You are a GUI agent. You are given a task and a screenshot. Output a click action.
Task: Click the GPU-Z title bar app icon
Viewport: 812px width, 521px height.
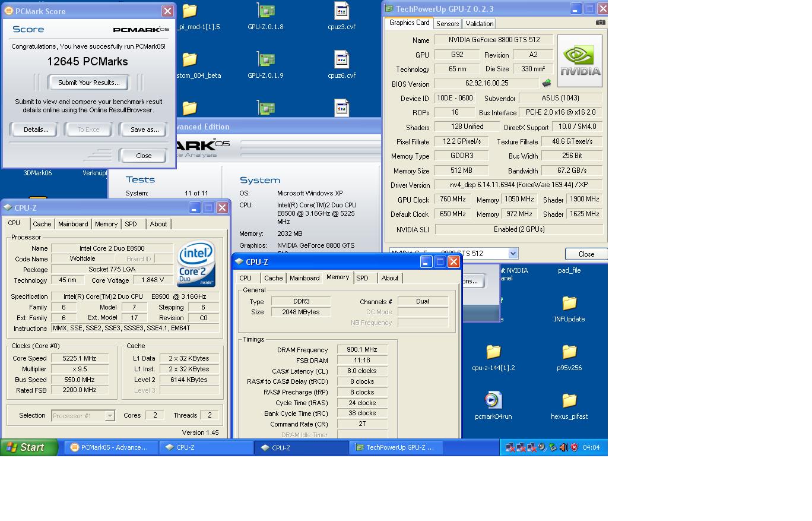pos(389,9)
